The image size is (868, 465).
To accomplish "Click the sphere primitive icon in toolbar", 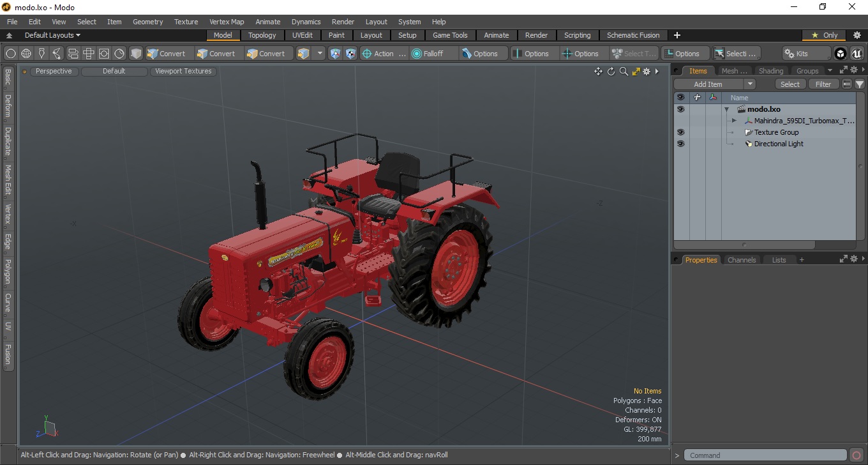I will (11, 54).
